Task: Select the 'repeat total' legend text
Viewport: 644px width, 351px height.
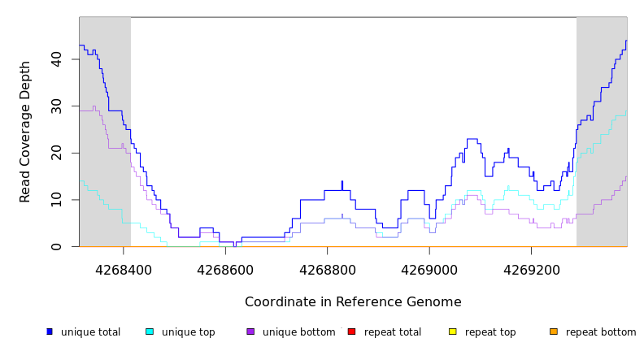Action: click(x=393, y=332)
